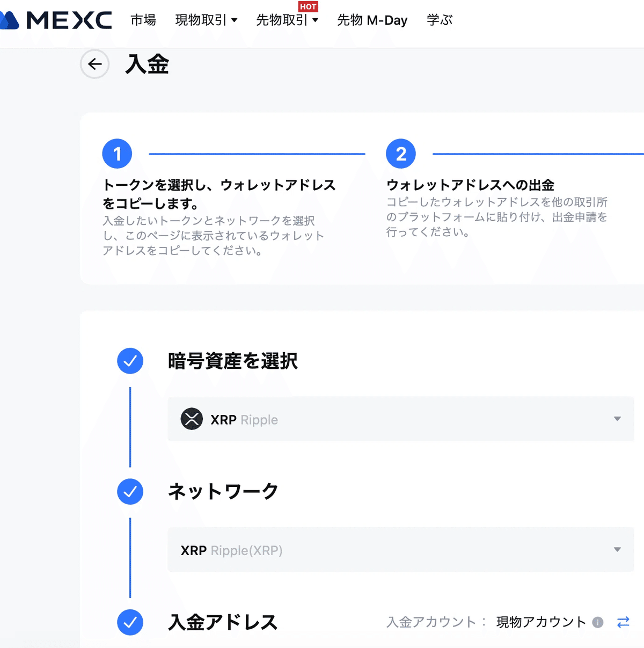
Task: Click the checkmark beside ネットワーク
Action: point(130,491)
